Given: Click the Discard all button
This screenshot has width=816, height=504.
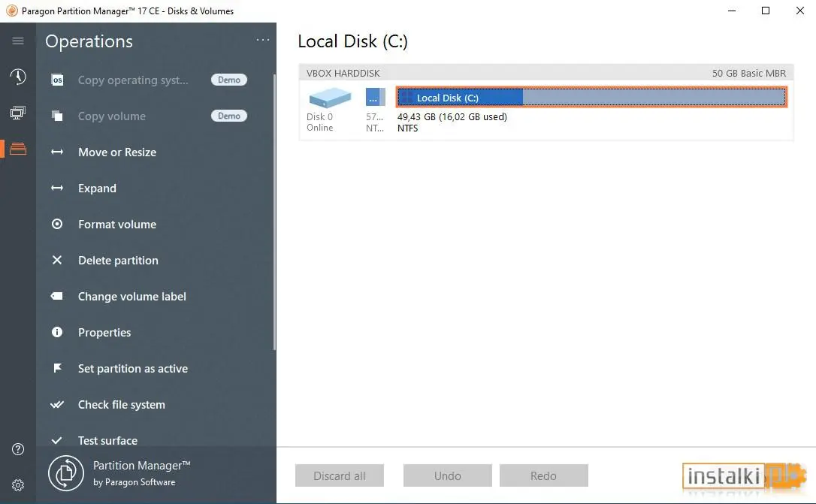Looking at the screenshot, I should [x=340, y=475].
